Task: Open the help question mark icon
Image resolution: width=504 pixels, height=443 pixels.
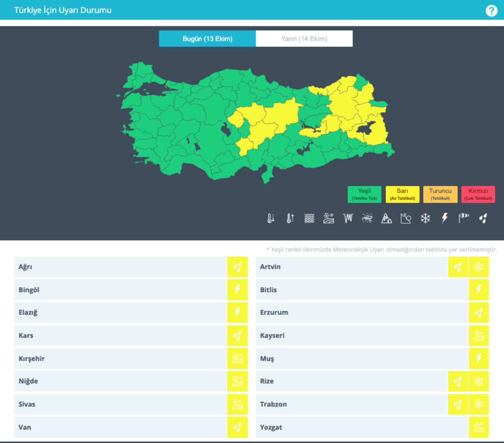Action: 491,11
